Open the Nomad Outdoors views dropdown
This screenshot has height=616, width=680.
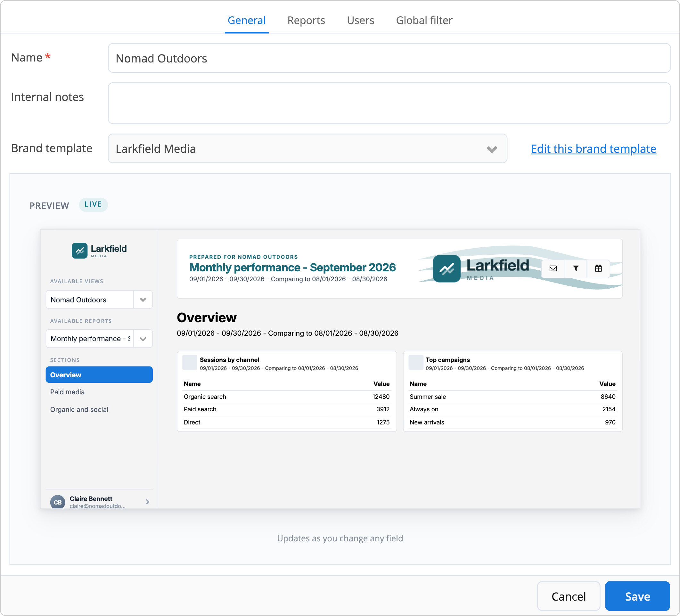point(99,300)
